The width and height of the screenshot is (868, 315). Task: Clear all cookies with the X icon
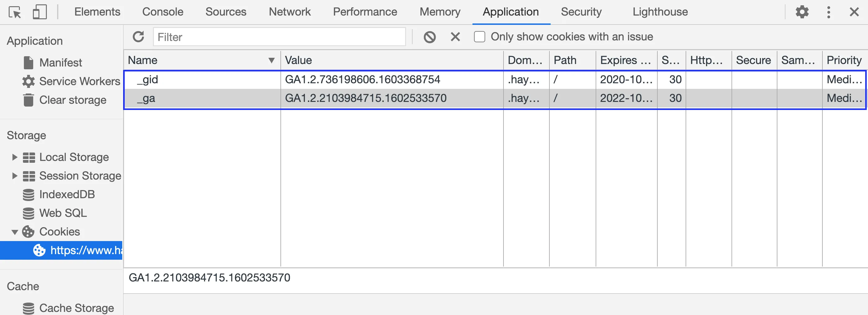[x=455, y=36]
